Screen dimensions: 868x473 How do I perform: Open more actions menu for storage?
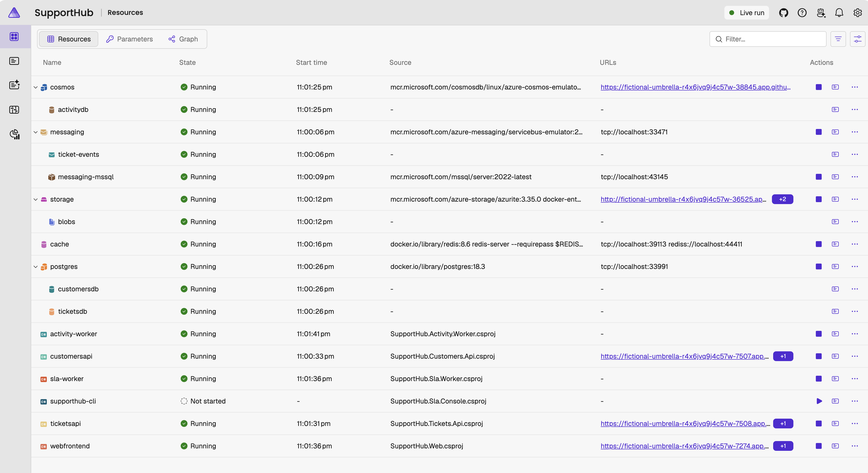point(855,199)
